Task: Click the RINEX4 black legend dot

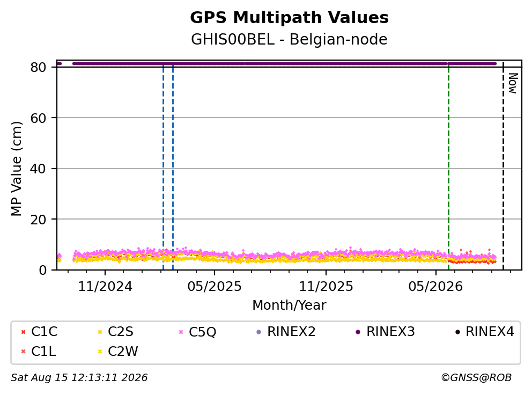Action: coord(457,332)
